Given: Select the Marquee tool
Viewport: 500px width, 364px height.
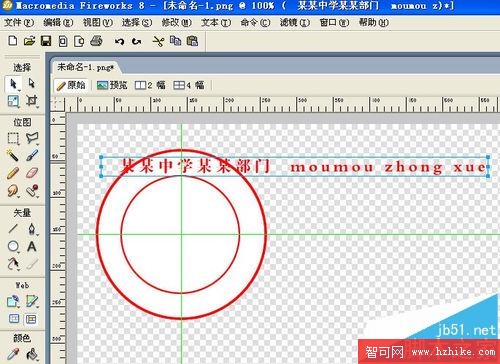Looking at the screenshot, I should (13, 138).
